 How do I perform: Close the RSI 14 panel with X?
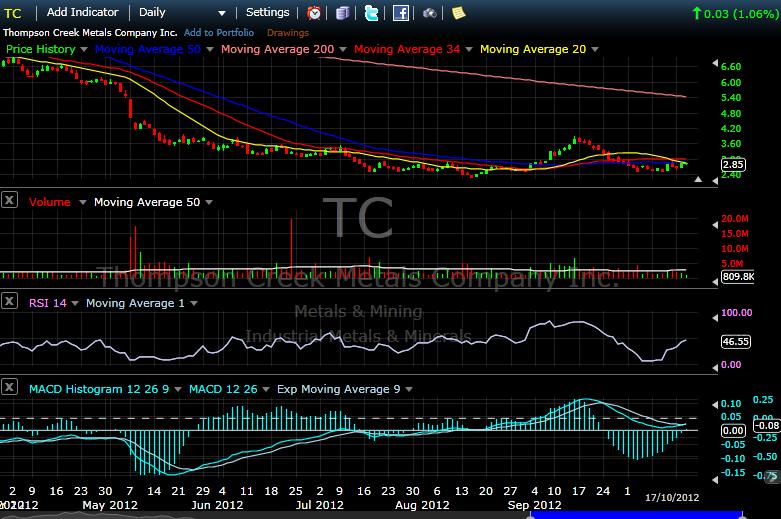click(10, 302)
